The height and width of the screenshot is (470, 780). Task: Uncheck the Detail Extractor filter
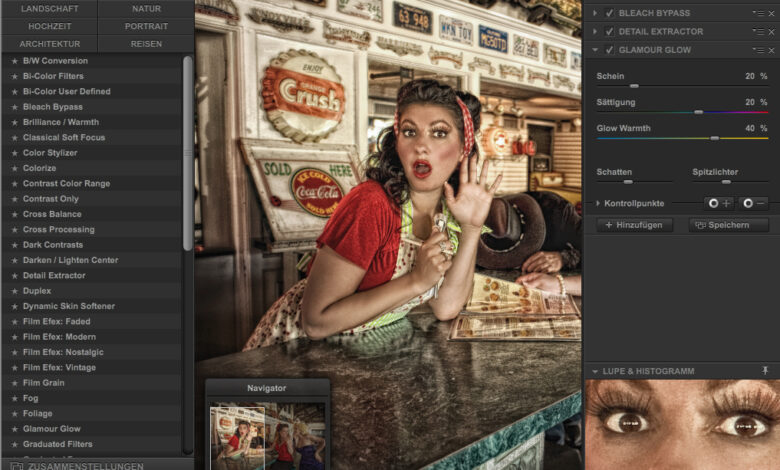pyautogui.click(x=609, y=31)
